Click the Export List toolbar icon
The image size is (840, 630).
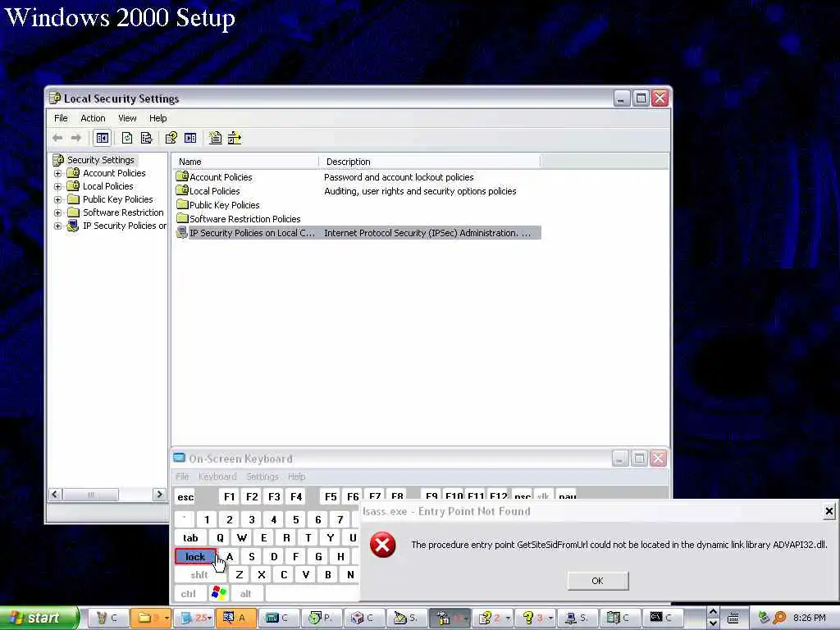point(146,138)
